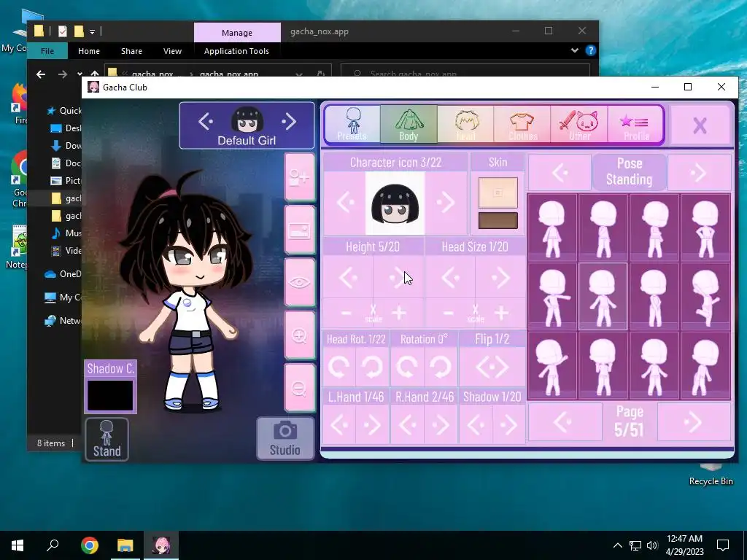Open the Studio camera button
This screenshot has height=560, width=747.
click(x=285, y=438)
